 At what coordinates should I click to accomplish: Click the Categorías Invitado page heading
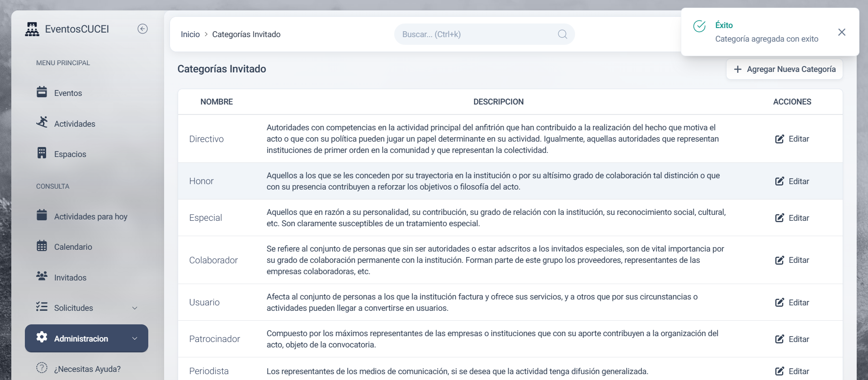(222, 69)
